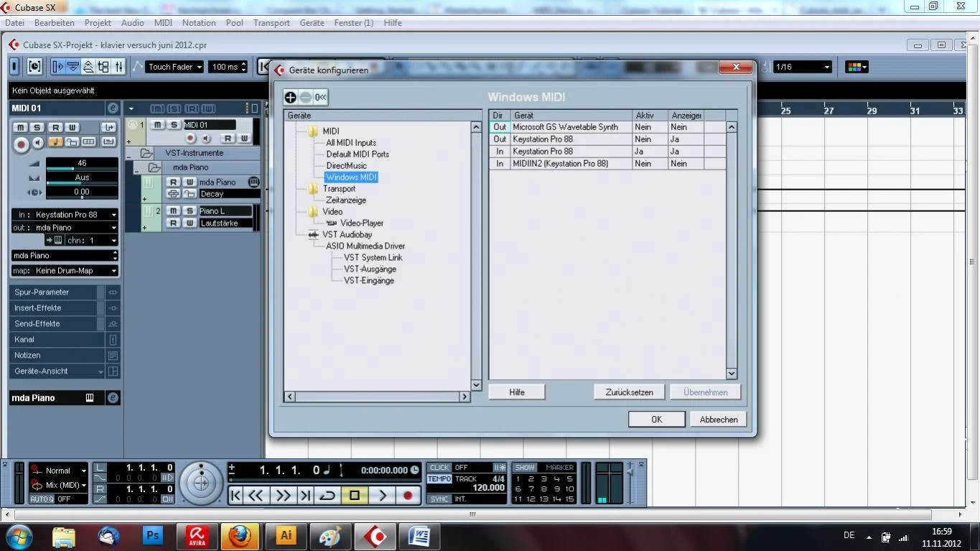
Task: Launch Firefox from the Windows taskbar
Action: [239, 536]
